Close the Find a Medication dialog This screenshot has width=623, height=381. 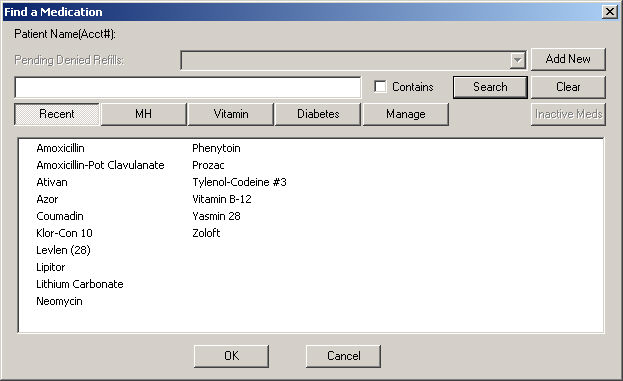[x=609, y=12]
